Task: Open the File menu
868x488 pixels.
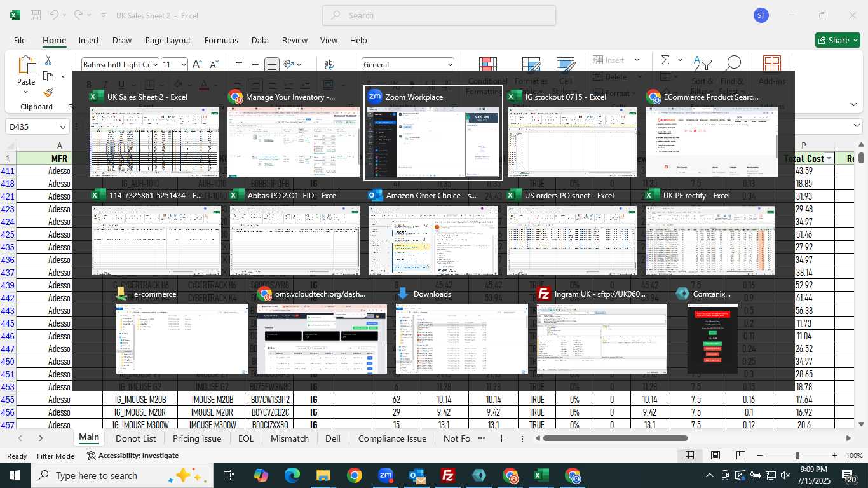Action: [x=20, y=40]
